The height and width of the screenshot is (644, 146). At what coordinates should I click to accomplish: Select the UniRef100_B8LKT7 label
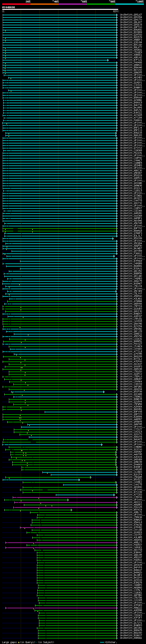pos(131,47)
